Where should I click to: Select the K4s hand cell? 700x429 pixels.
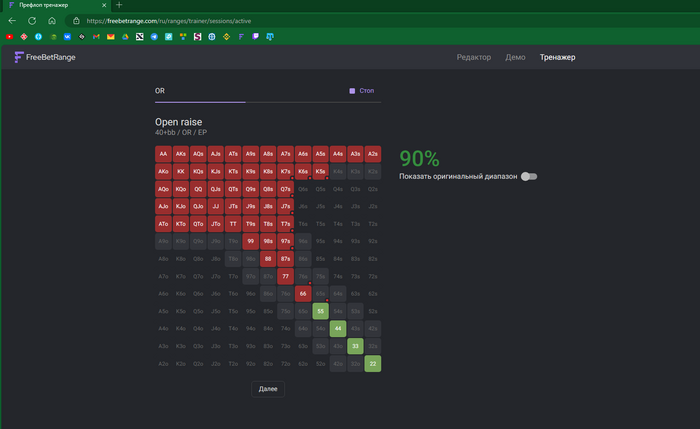(338, 171)
